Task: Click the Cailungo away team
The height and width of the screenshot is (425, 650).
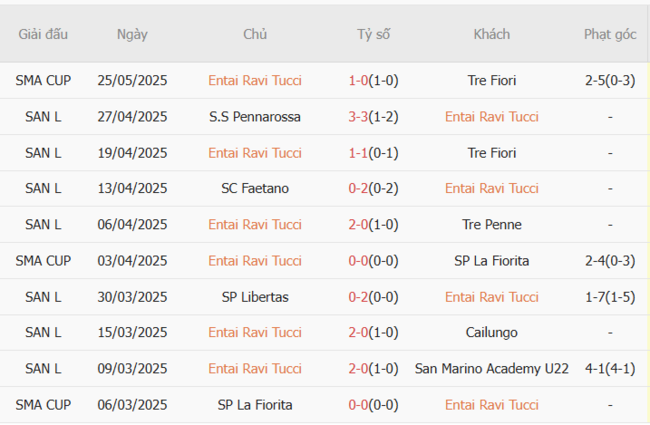Action: tap(492, 333)
